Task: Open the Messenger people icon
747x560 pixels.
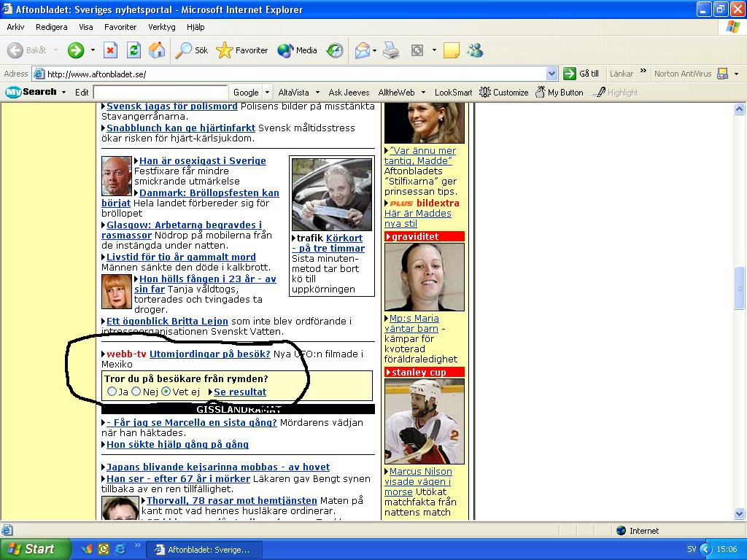Action: [475, 50]
